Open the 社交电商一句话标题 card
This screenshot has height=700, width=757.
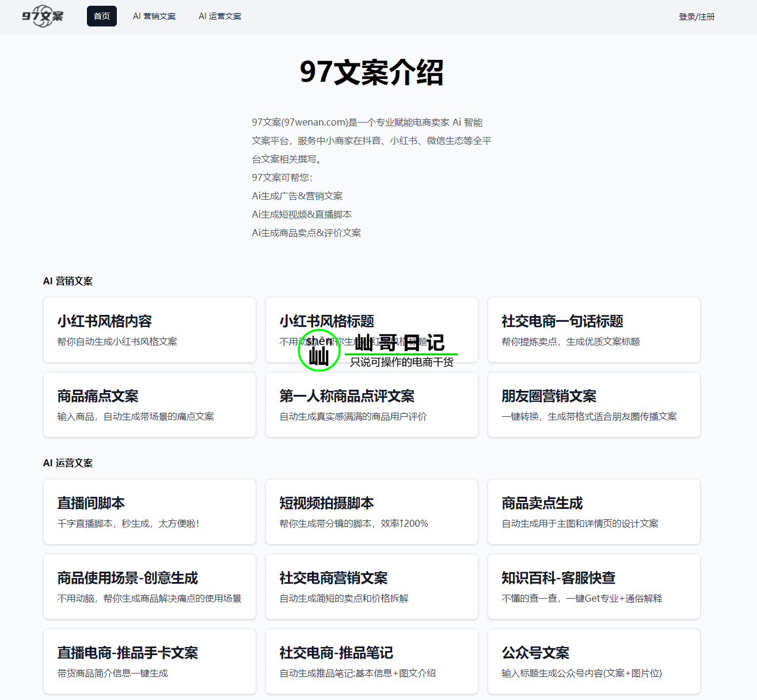[594, 330]
